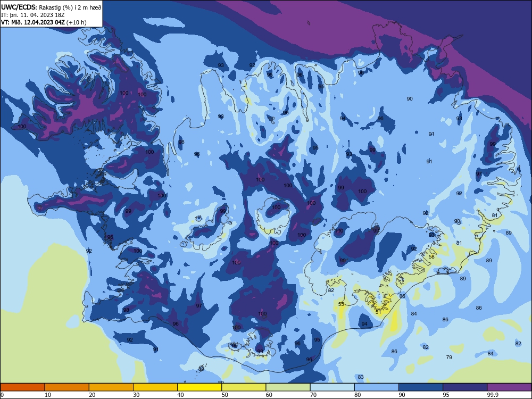Click the 10–20 orange legend swatch
The height and width of the screenshot is (399, 532).
[67, 387]
